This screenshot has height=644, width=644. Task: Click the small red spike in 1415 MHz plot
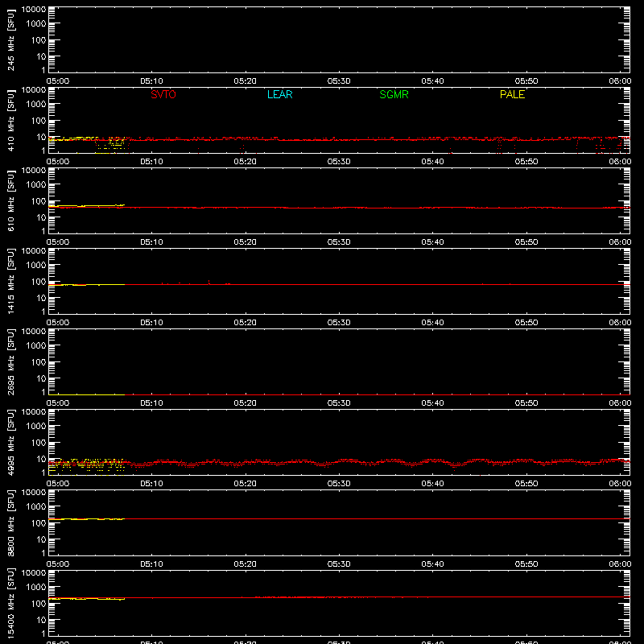click(x=209, y=283)
